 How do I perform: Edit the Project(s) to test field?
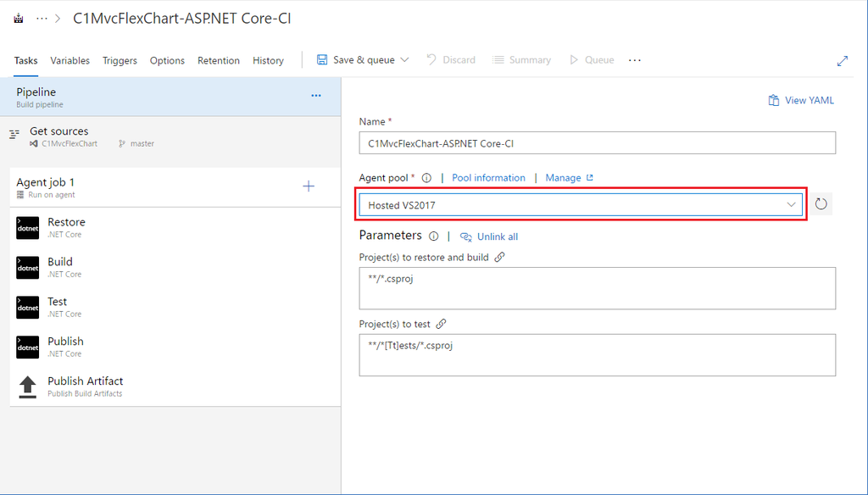pos(598,355)
